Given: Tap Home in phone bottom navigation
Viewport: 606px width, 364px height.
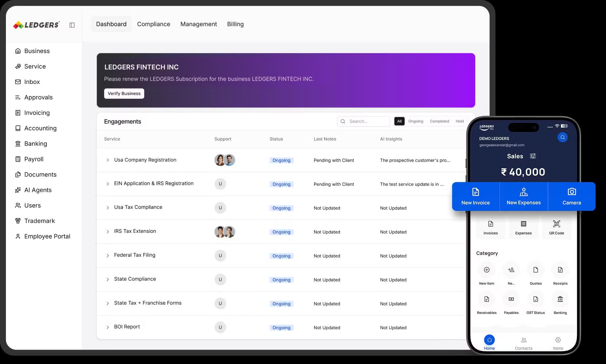Looking at the screenshot, I should point(489,343).
